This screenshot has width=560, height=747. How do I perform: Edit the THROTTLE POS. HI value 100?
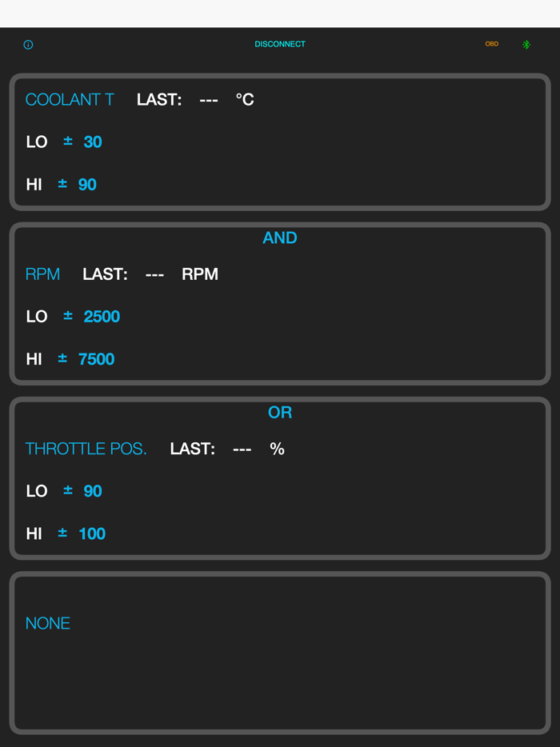point(94,533)
